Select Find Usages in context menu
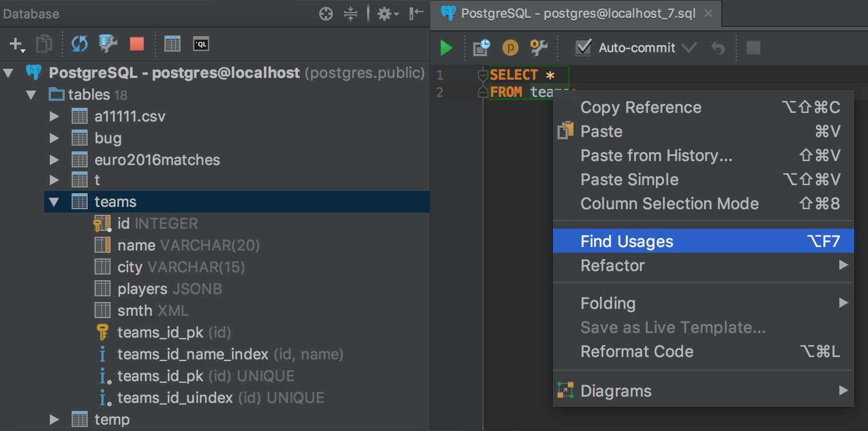The width and height of the screenshot is (868, 431). coord(704,241)
